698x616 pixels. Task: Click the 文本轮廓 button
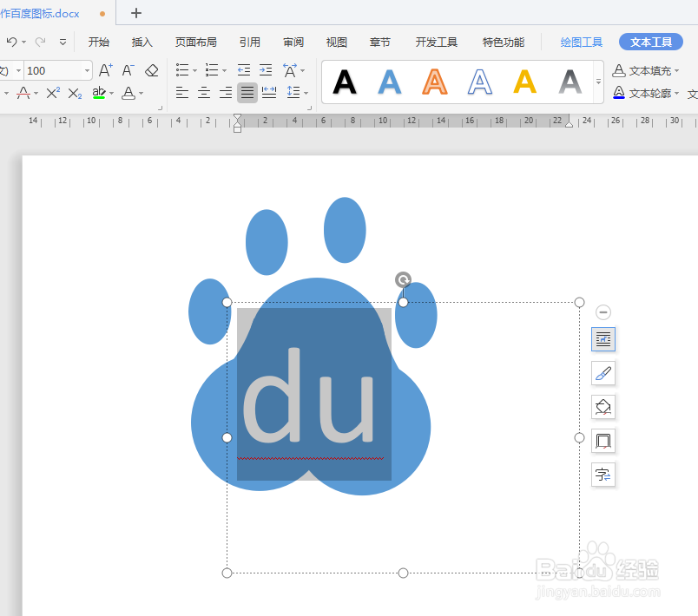coord(646,93)
